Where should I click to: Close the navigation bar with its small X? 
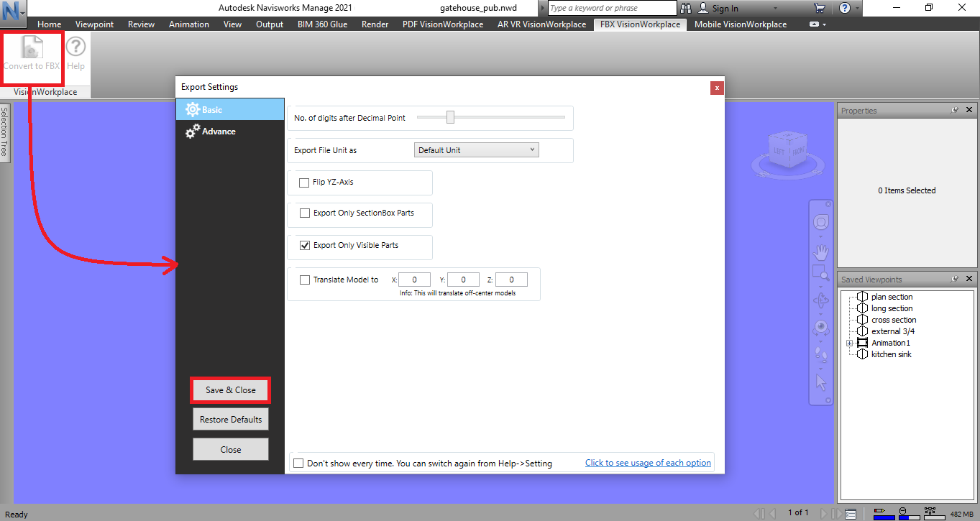pyautogui.click(x=828, y=204)
